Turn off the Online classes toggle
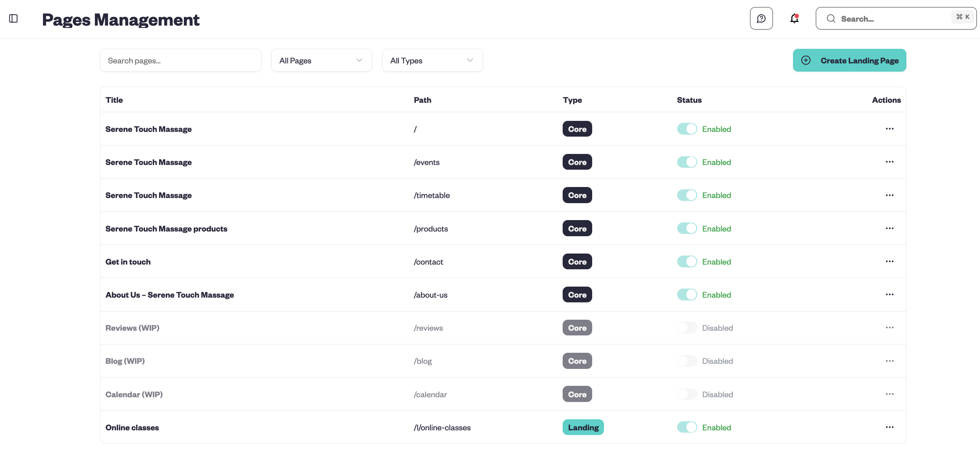This screenshot has width=980, height=463. [x=687, y=427]
